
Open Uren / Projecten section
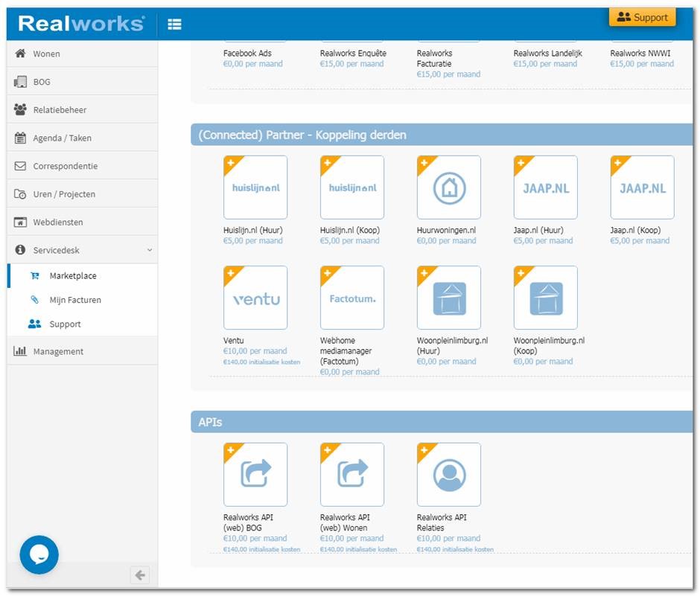coord(82,194)
